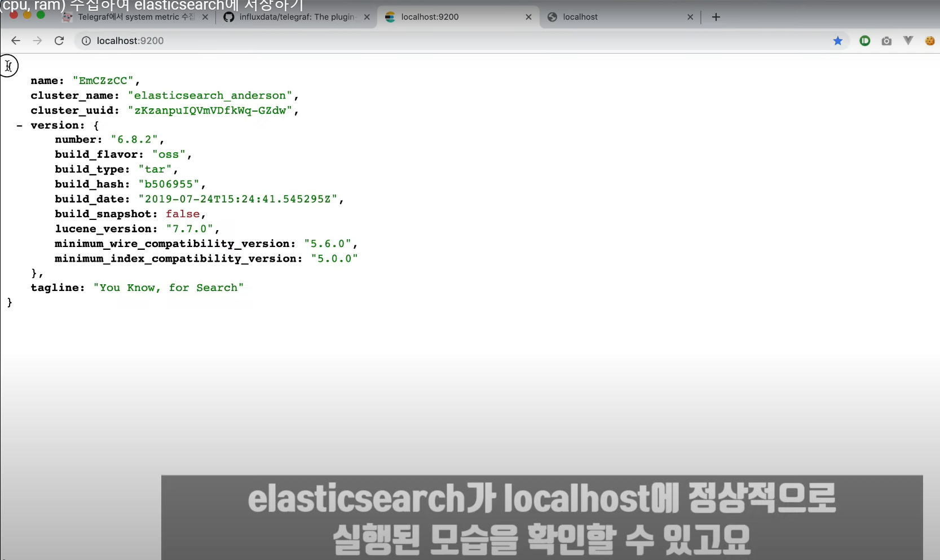Go forward using the browser forward arrow
This screenshot has height=560, width=940.
pos(37,41)
